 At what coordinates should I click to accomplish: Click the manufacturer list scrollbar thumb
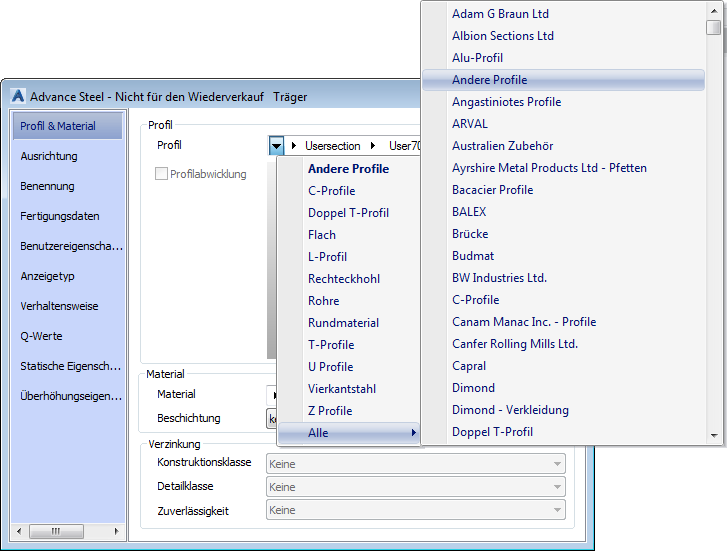click(x=714, y=27)
